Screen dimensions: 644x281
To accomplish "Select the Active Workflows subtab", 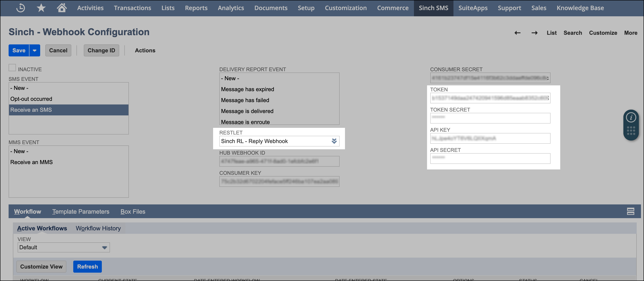I will point(42,228).
